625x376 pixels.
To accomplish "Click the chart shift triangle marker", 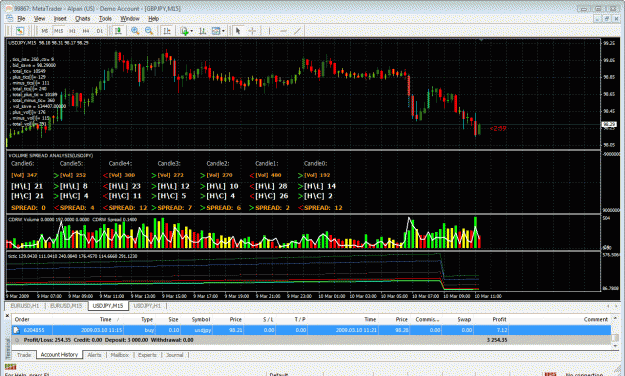I will click(481, 40).
